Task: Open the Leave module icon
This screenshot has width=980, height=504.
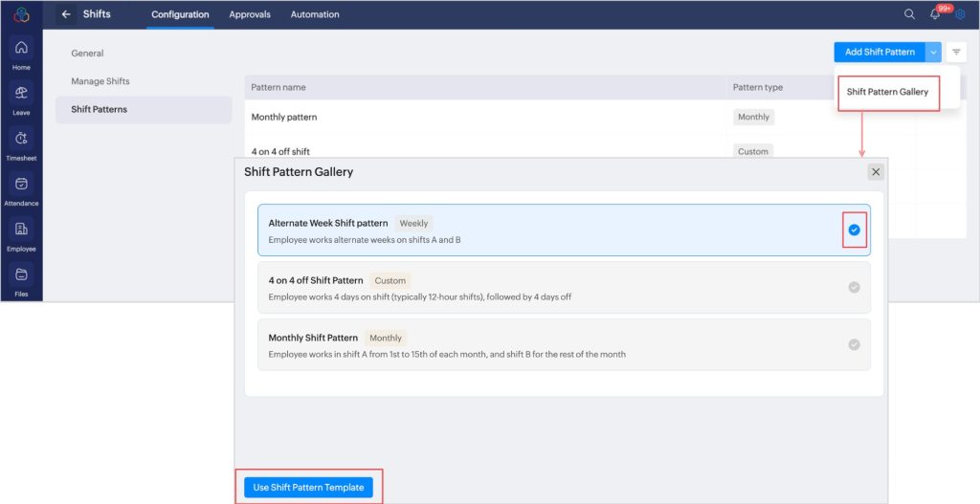Action: pyautogui.click(x=21, y=94)
